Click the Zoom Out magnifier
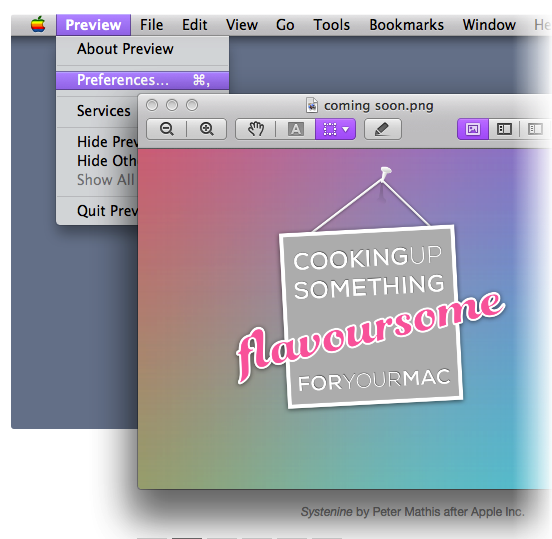The height and width of the screenshot is (539, 552). [x=167, y=129]
